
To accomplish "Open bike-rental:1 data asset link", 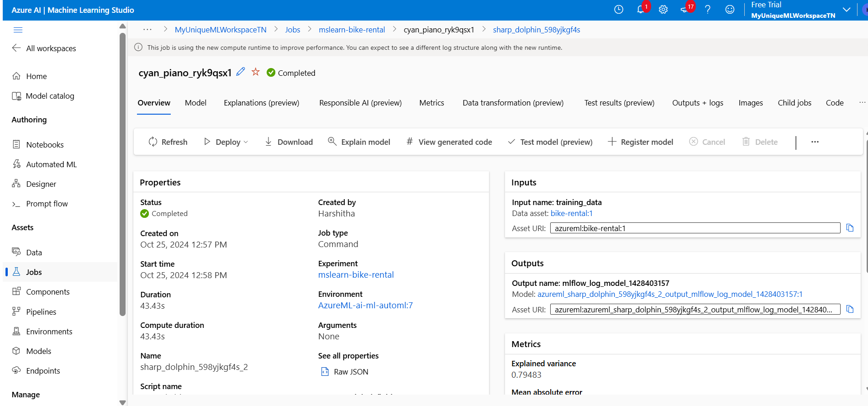I will point(572,213).
